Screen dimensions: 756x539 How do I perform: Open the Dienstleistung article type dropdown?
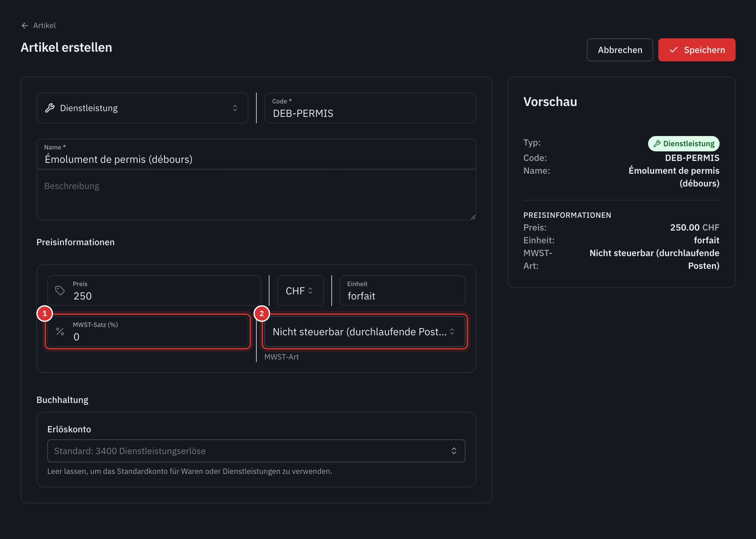point(142,108)
